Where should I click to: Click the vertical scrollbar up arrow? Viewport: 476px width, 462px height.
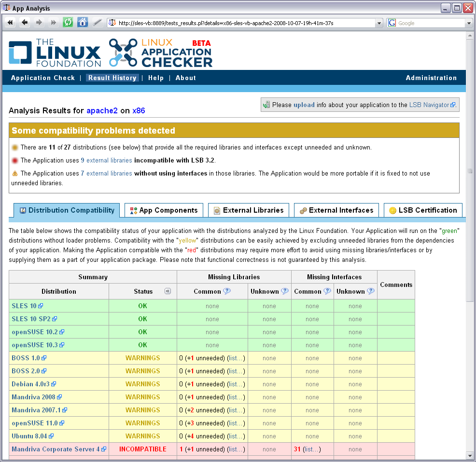tap(470, 36)
